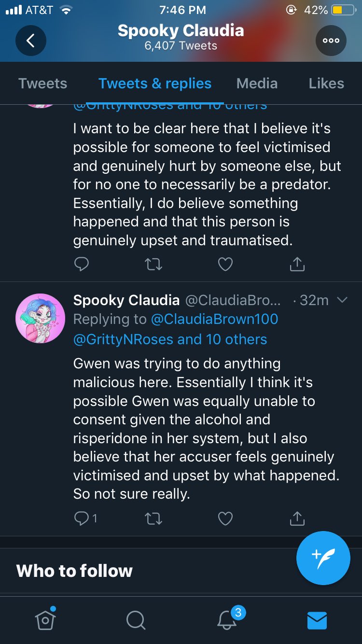Tap the back arrow button
The image size is (362, 644).
[x=30, y=41]
